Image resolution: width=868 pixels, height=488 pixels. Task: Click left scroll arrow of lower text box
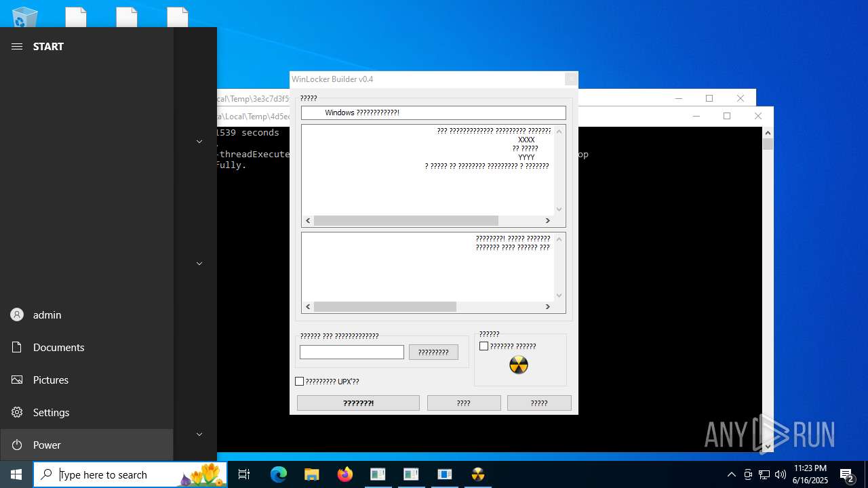click(308, 307)
